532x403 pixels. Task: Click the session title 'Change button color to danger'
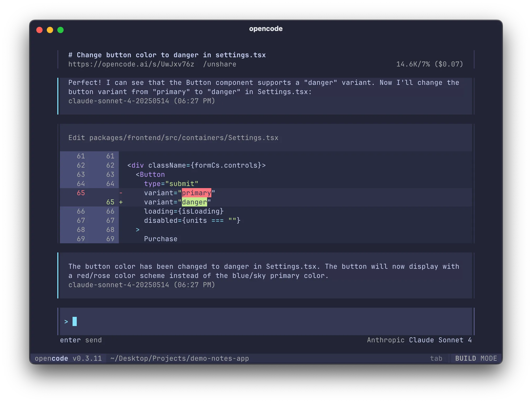click(x=167, y=55)
